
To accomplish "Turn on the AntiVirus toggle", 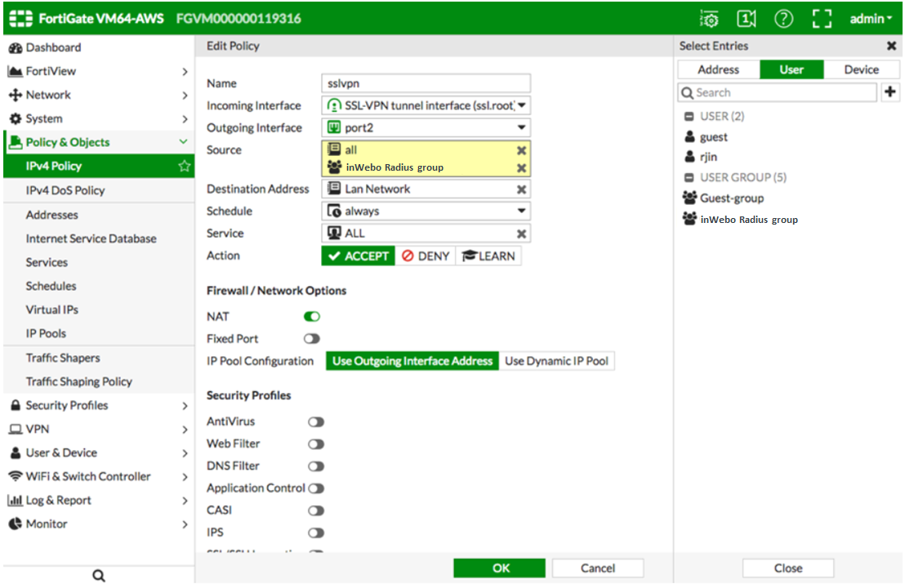I will (315, 422).
